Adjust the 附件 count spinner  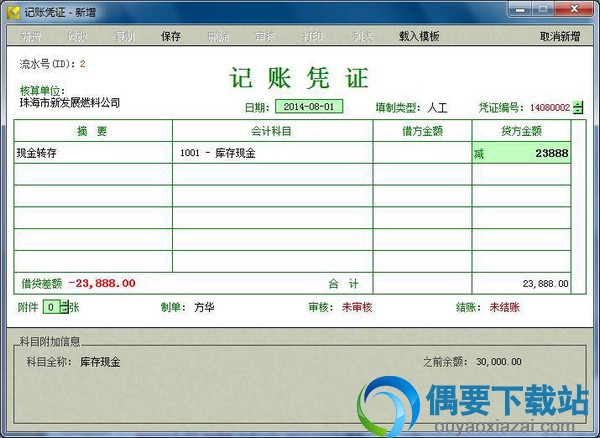click(x=64, y=307)
